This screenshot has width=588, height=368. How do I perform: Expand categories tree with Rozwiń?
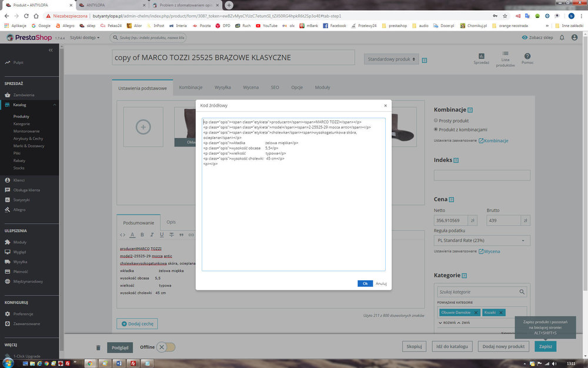point(447,323)
